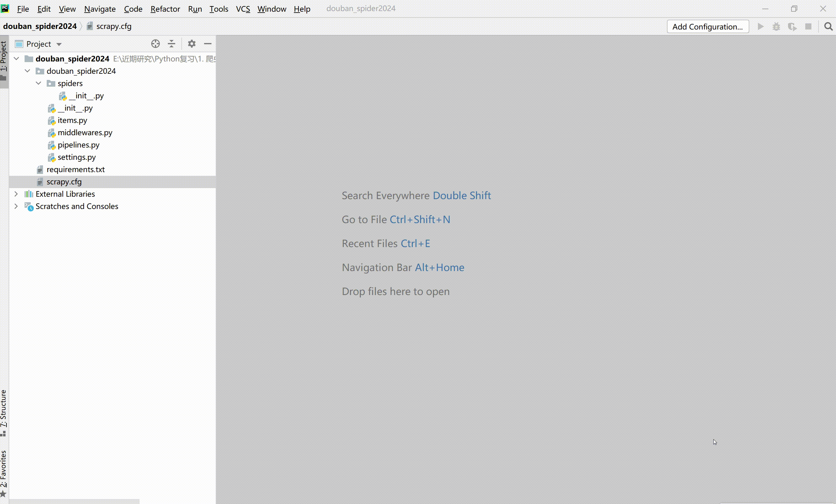Hide the Project panel with minus icon
This screenshot has width=836, height=504.
point(208,44)
